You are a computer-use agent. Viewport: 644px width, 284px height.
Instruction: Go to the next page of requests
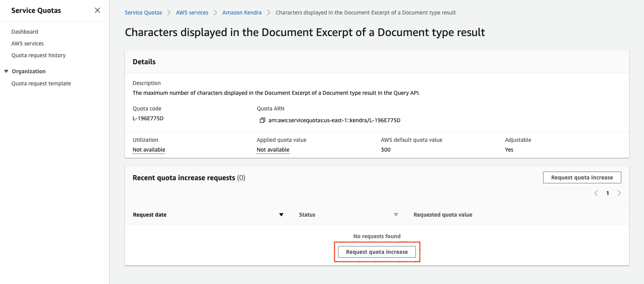pyautogui.click(x=619, y=193)
